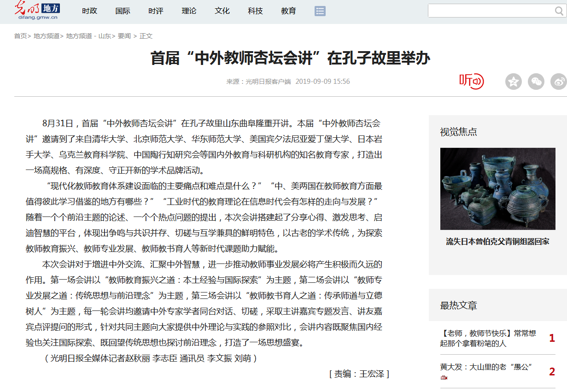Click the search magnifier icon
Viewport: 567px width, 392px height.
559,11
